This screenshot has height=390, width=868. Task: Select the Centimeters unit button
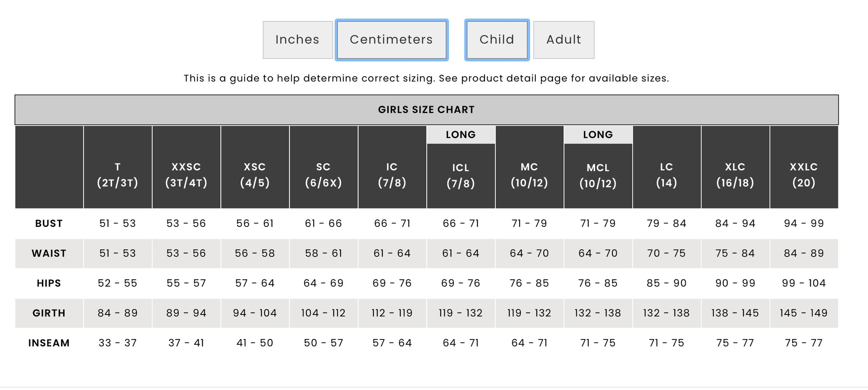[392, 40]
